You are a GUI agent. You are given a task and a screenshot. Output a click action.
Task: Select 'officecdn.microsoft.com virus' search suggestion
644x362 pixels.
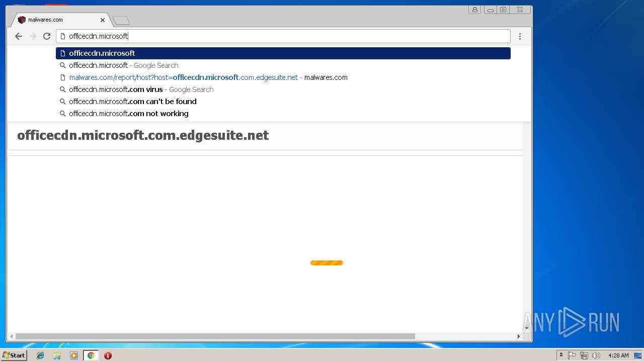coord(283,89)
